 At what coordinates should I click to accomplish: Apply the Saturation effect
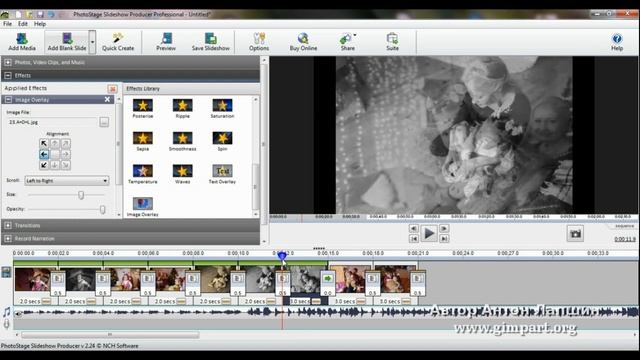[x=222, y=109]
